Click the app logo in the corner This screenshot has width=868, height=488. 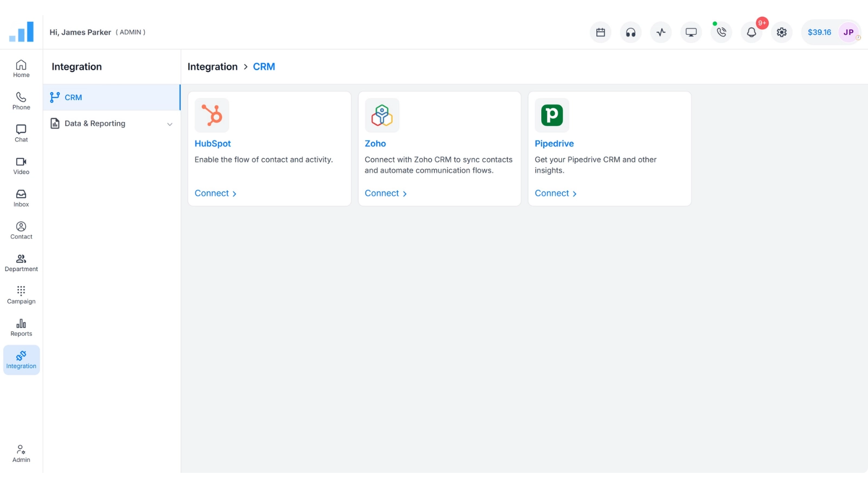[x=21, y=32]
